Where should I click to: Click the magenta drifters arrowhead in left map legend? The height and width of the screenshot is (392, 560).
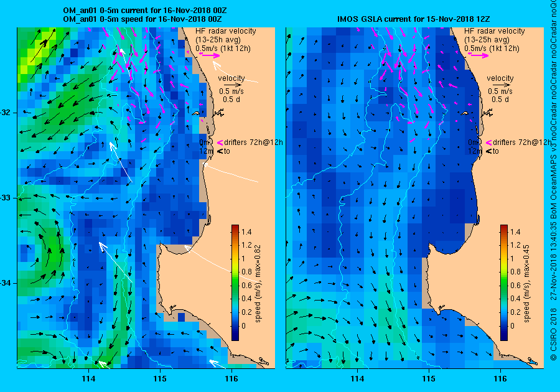[x=220, y=142]
